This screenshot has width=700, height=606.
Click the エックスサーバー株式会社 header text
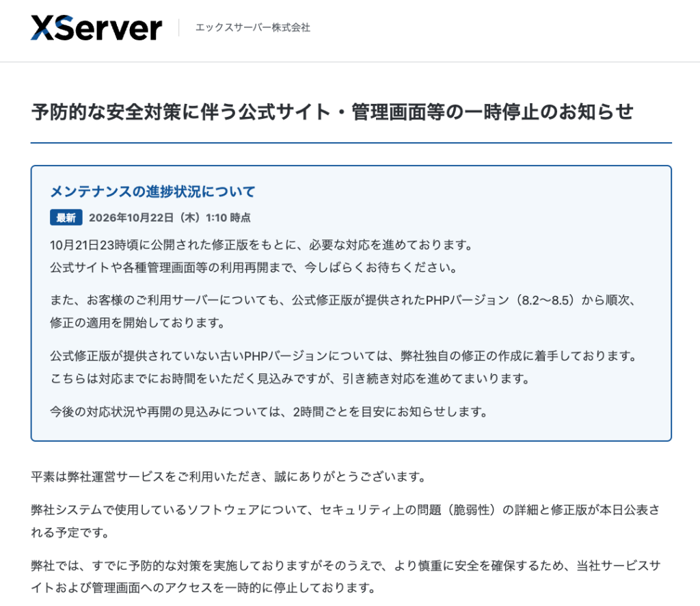(x=253, y=27)
